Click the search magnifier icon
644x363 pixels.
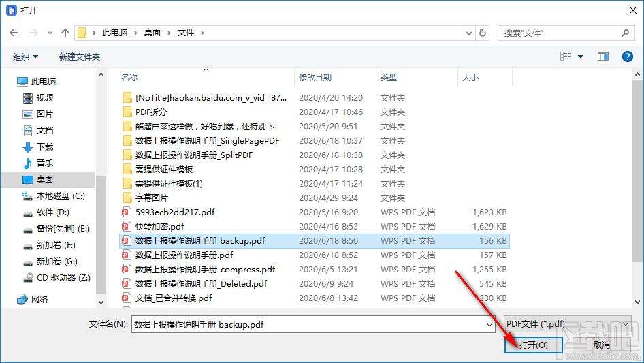click(625, 33)
